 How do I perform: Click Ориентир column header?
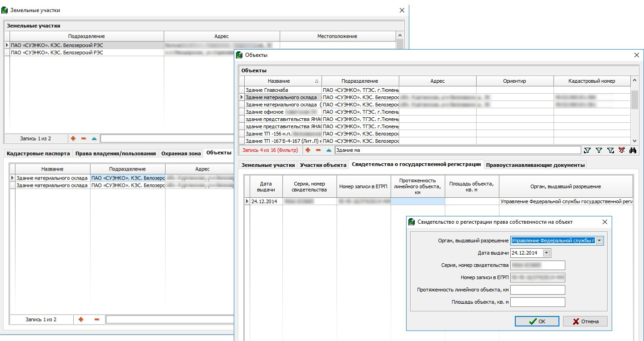pos(515,81)
